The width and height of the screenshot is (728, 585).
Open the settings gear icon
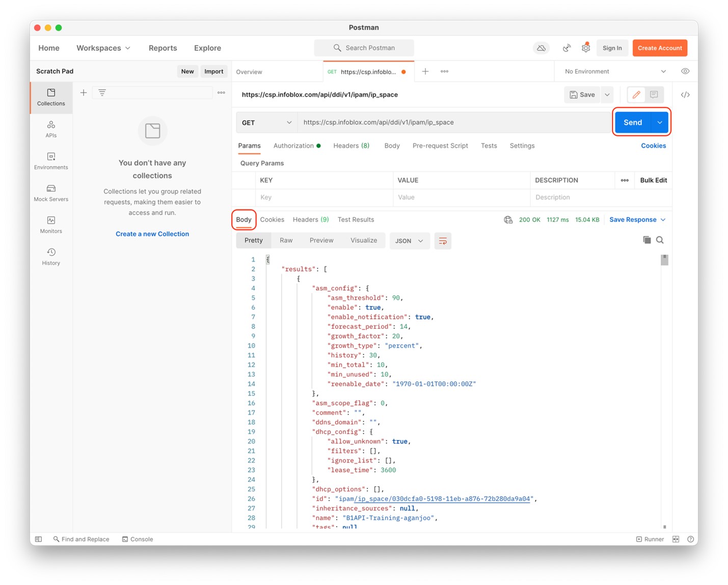(586, 48)
